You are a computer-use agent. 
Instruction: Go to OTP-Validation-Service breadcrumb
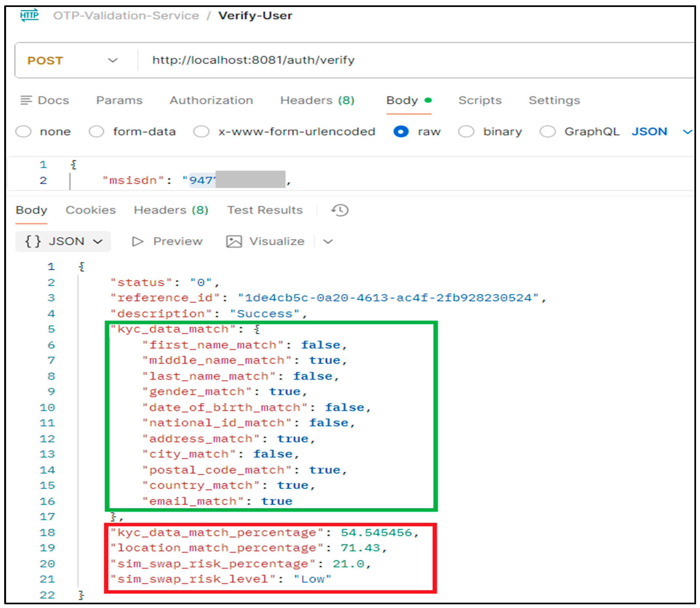pos(126,16)
